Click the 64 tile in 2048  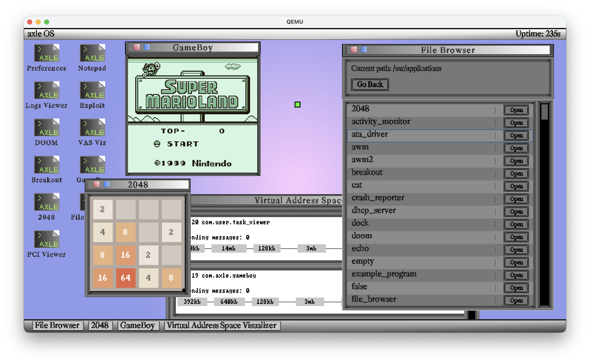126,278
